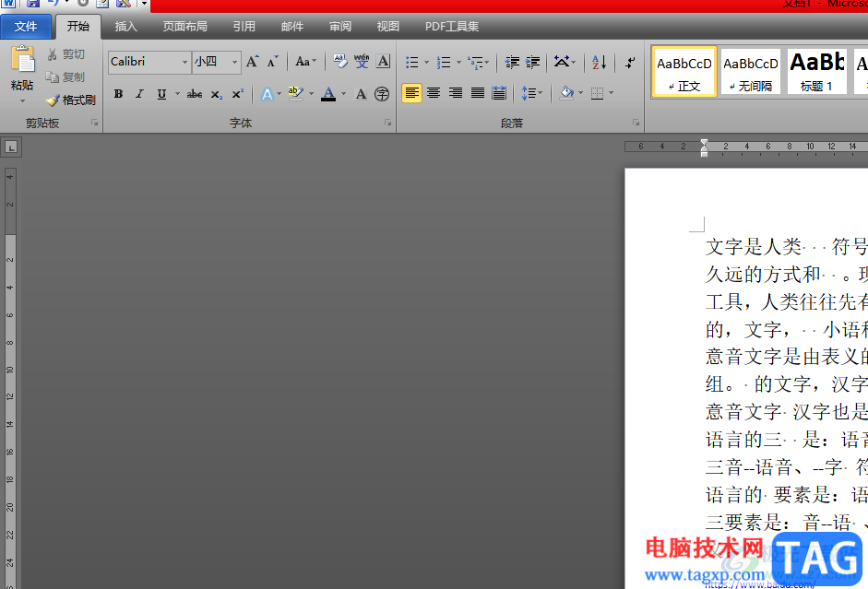Viewport: 868px width, 589px height.
Task: Apply the 无间隔 (No Spacing) style
Action: coord(751,72)
